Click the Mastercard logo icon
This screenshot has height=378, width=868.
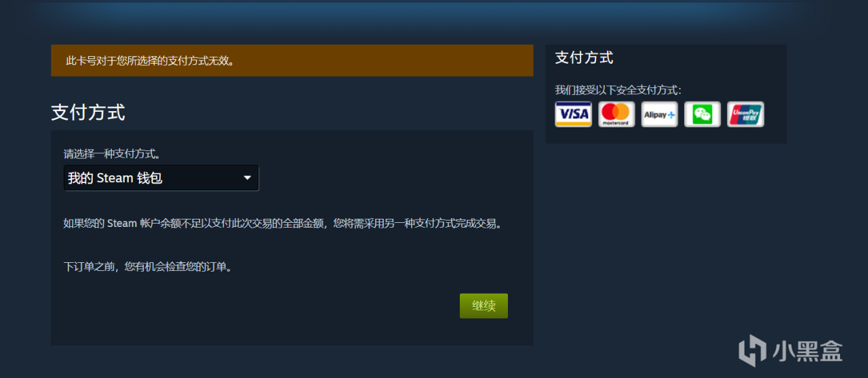click(616, 114)
